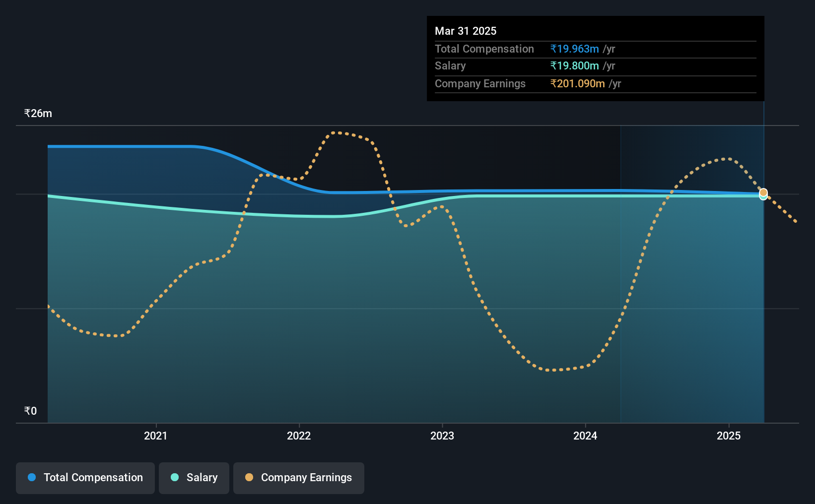Click the 2025 x-axis label

[x=729, y=436]
